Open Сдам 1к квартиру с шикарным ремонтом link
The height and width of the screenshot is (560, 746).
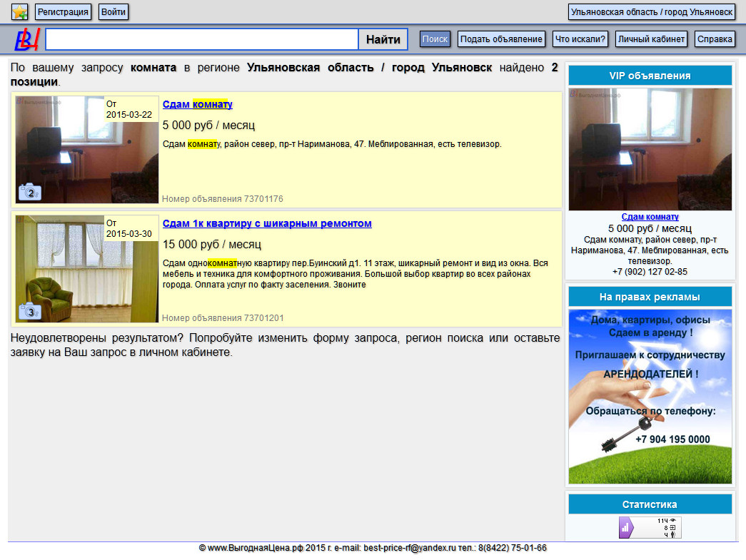pos(267,223)
